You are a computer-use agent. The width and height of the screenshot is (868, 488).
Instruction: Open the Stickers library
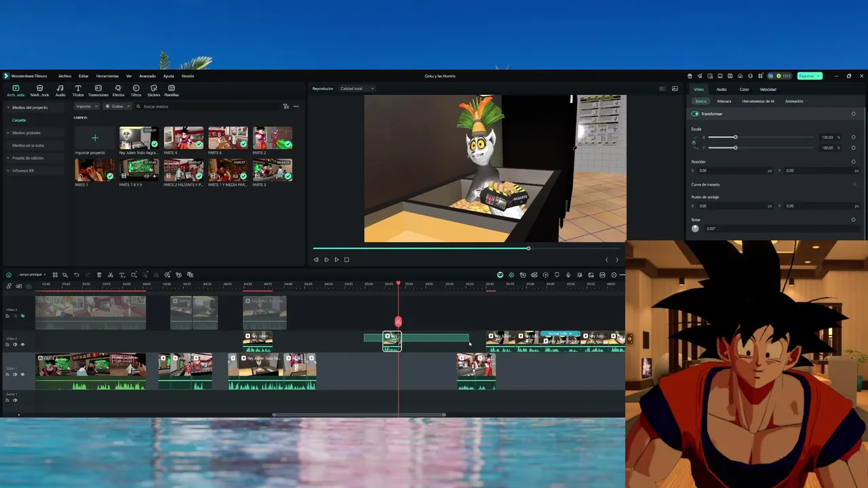pyautogui.click(x=154, y=90)
